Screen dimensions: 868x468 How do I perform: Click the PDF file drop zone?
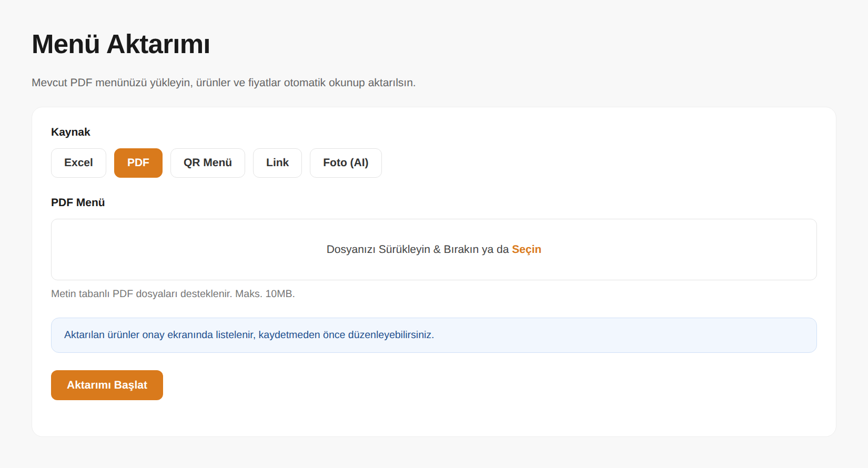pos(434,249)
